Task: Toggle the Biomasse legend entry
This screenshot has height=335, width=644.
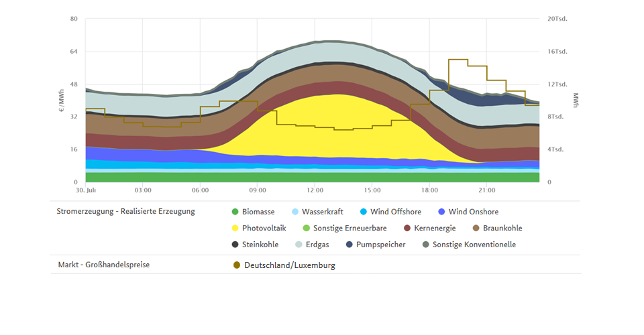Action: click(254, 212)
